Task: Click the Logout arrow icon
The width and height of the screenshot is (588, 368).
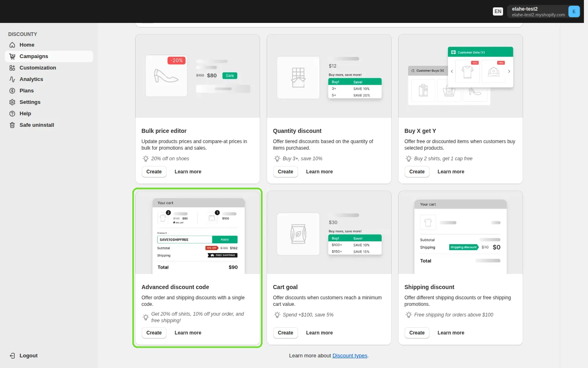Action: tap(12, 356)
